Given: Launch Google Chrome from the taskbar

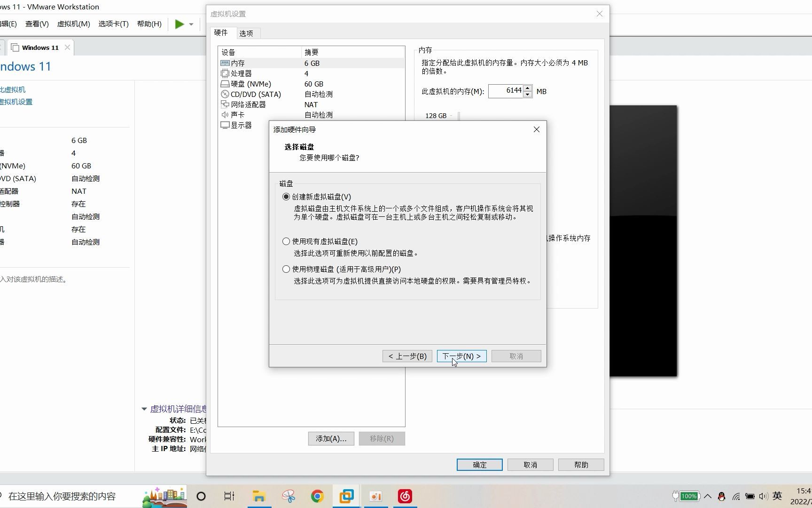Looking at the screenshot, I should [x=317, y=496].
